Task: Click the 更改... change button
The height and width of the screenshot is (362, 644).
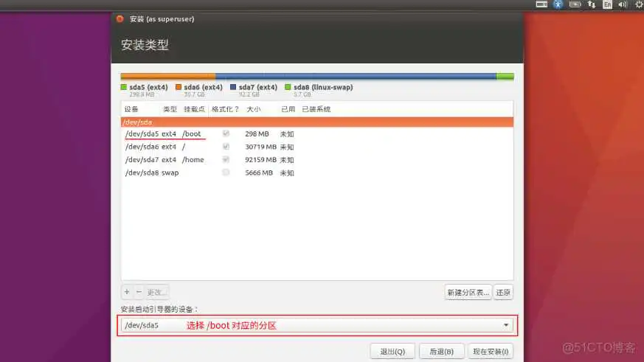Action: point(156,292)
